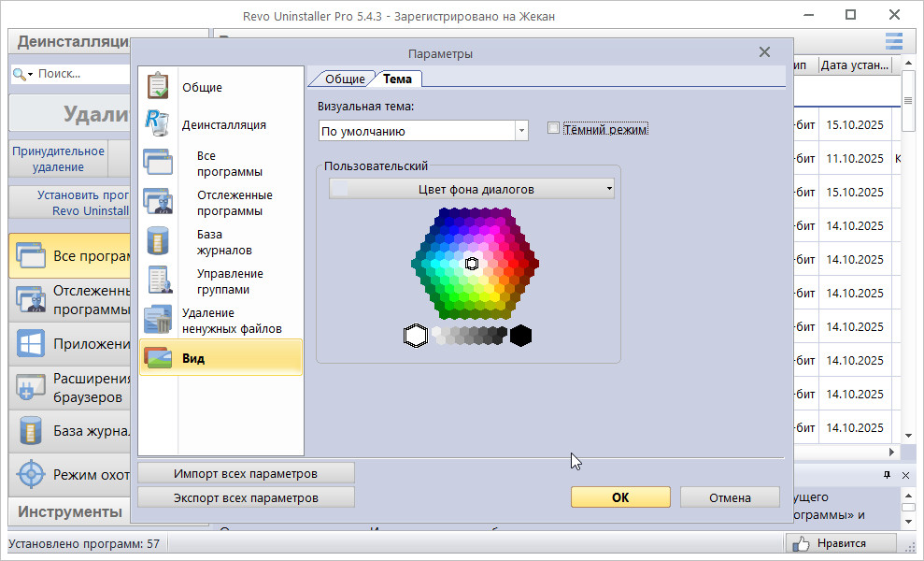Click the Общие clipboard icon in settings
924x561 pixels.
coord(157,86)
